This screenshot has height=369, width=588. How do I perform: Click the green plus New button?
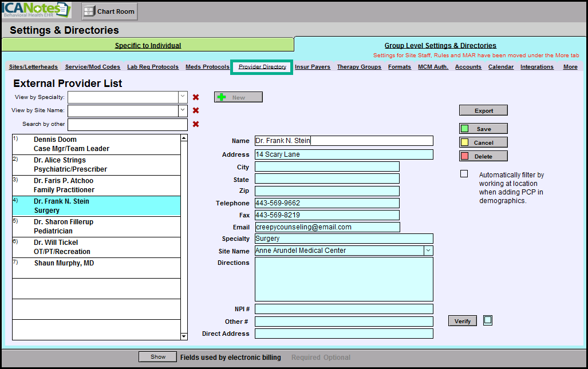pos(238,97)
